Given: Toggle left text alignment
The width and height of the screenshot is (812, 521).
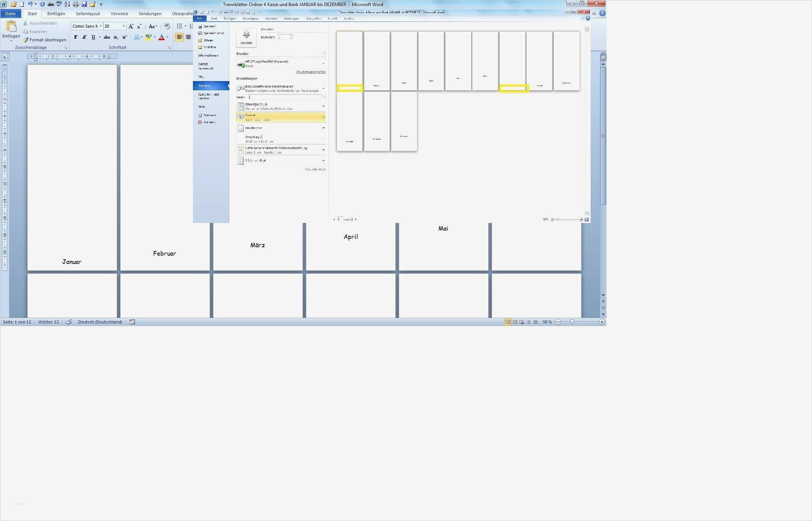Looking at the screenshot, I should 179,37.
